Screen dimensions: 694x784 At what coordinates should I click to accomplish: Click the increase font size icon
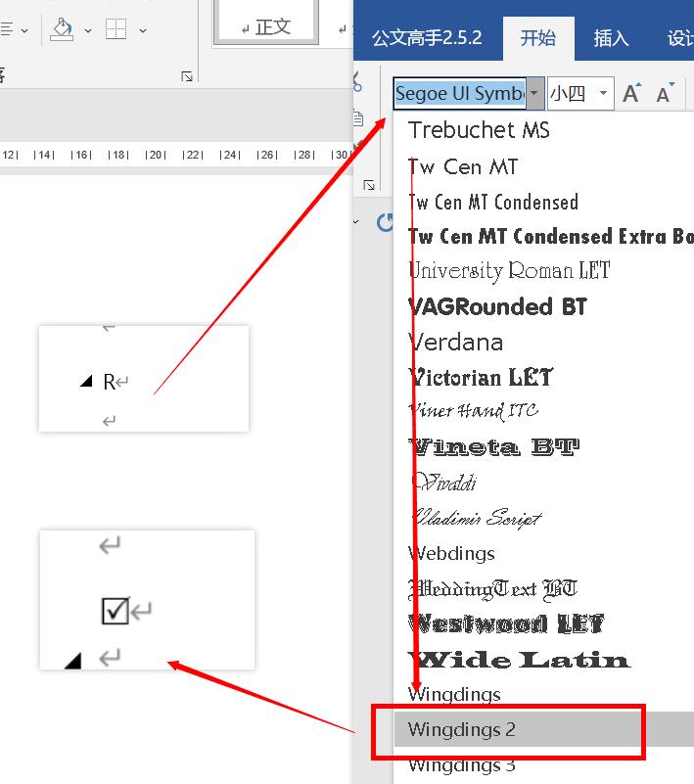click(632, 93)
